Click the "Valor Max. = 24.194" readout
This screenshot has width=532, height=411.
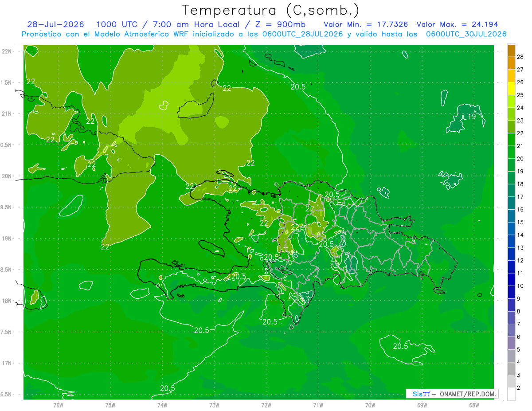[x=458, y=24]
